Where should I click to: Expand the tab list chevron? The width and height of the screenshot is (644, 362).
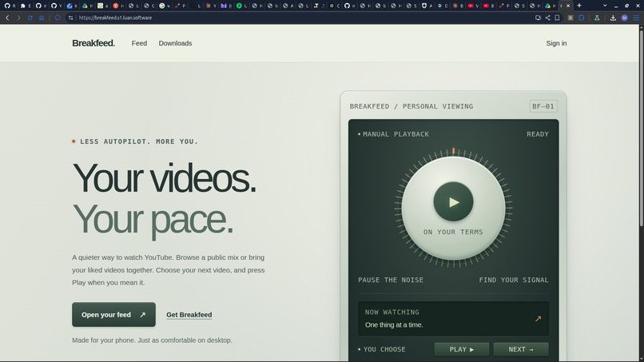pyautogui.click(x=605, y=6)
